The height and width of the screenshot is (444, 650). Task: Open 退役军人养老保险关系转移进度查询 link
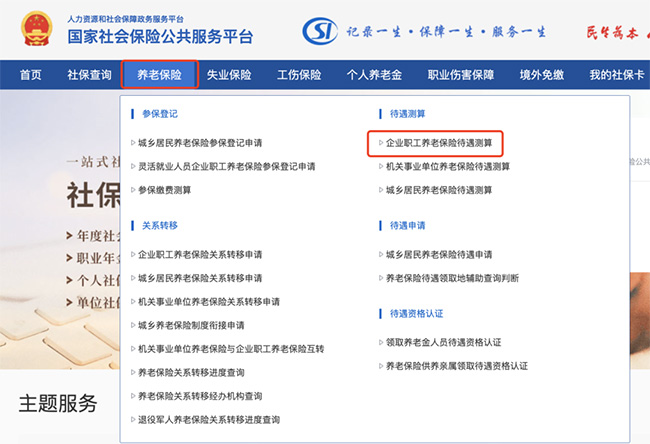pos(208,419)
